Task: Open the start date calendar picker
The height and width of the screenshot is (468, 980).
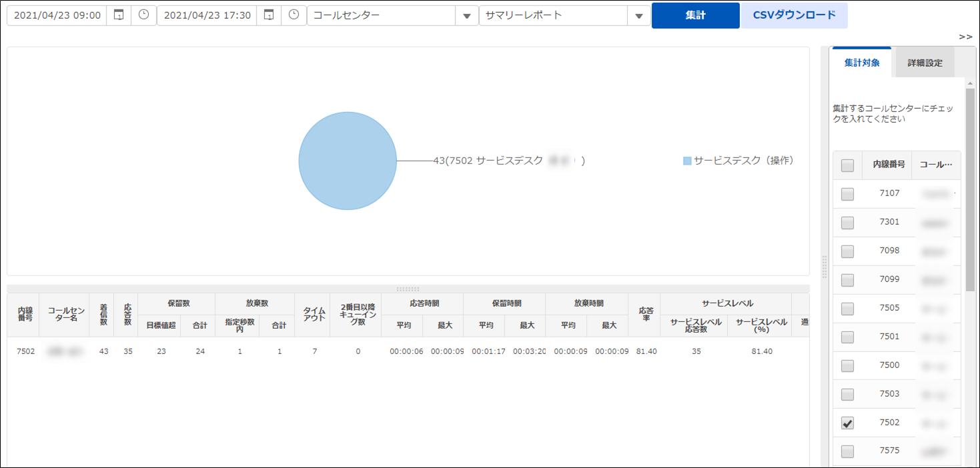Action: 119,15
